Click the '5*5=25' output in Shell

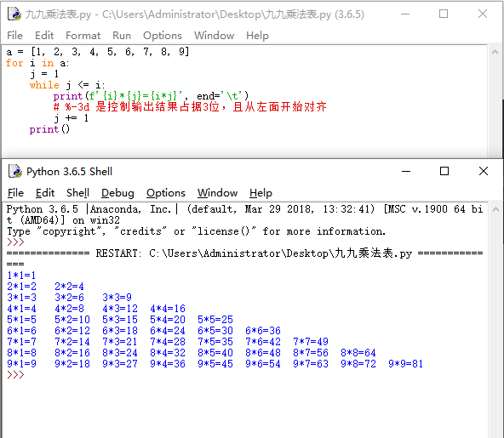click(215, 320)
